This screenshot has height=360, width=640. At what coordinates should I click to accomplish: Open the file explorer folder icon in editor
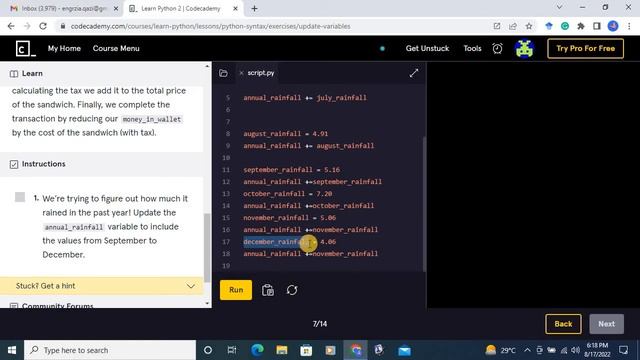223,73
